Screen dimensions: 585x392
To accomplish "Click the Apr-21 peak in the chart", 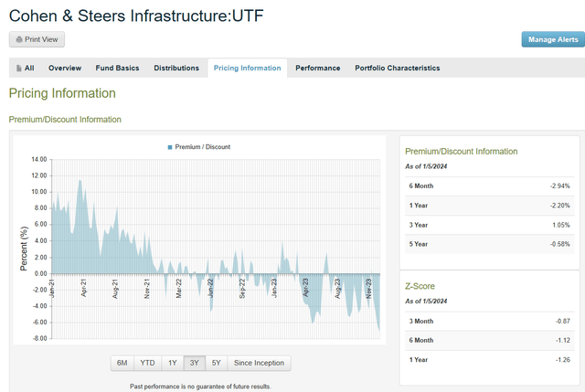I will pos(80,181).
